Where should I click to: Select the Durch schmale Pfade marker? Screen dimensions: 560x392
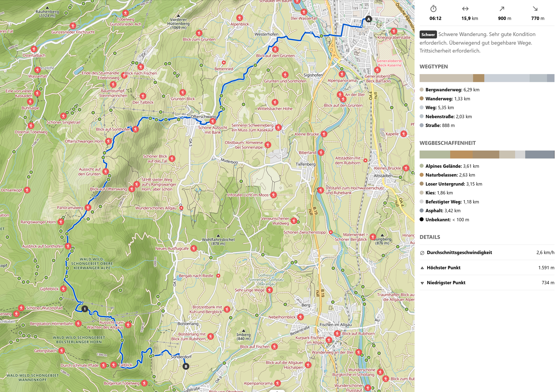pos(104,366)
